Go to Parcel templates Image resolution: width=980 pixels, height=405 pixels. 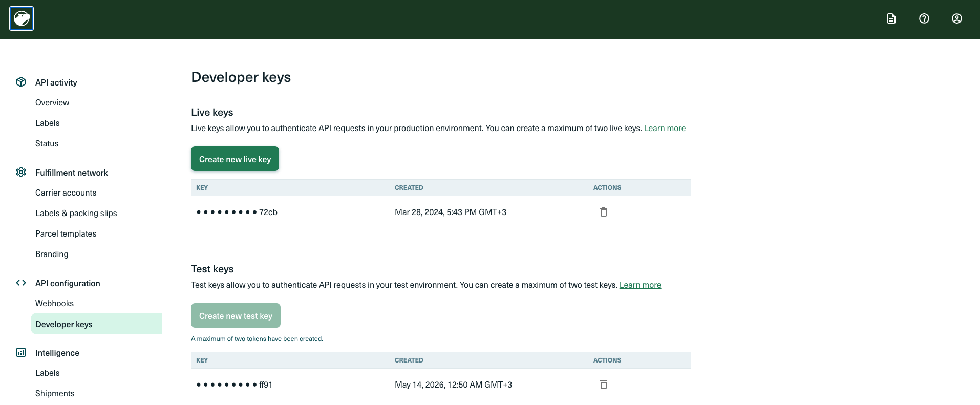point(66,233)
